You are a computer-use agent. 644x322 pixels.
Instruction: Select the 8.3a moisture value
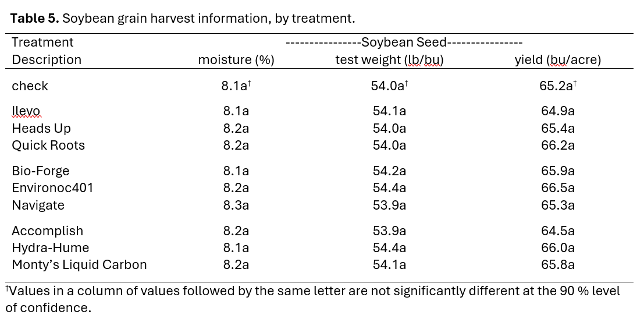click(x=235, y=205)
